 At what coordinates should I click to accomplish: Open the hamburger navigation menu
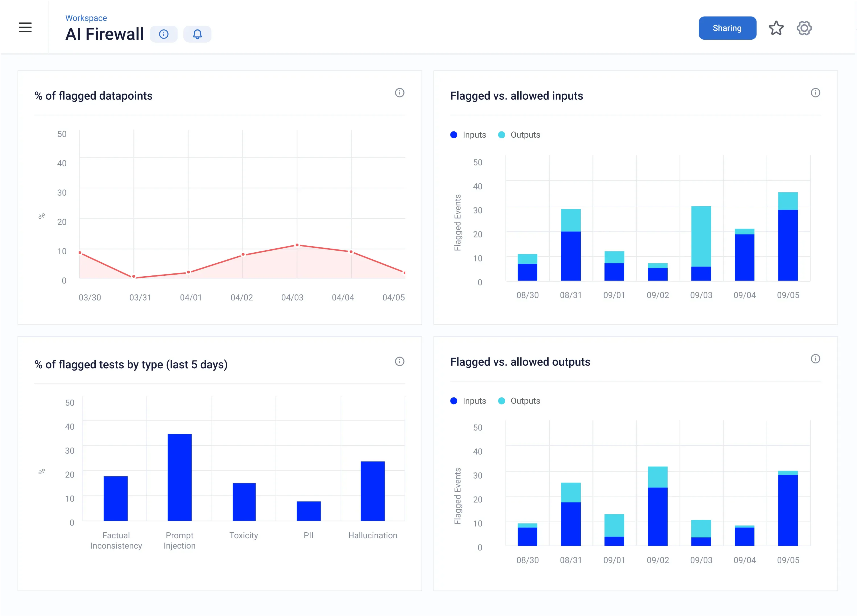pyautogui.click(x=25, y=27)
